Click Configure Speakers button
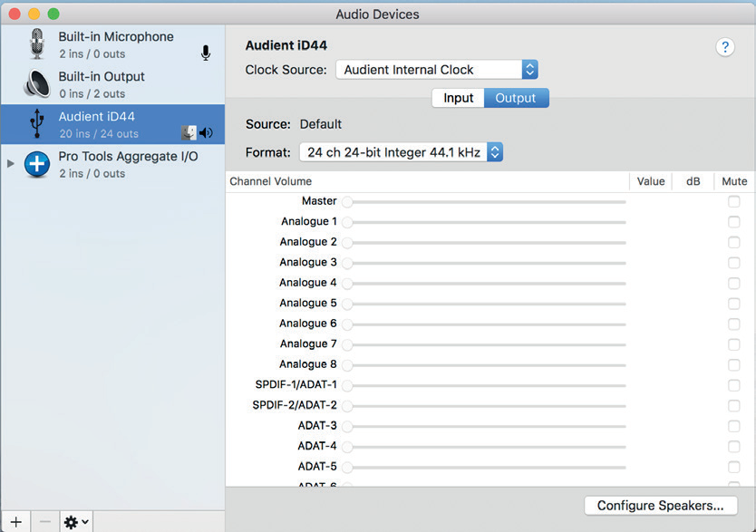Screen dimensions: 756x532 pyautogui.click(x=661, y=506)
